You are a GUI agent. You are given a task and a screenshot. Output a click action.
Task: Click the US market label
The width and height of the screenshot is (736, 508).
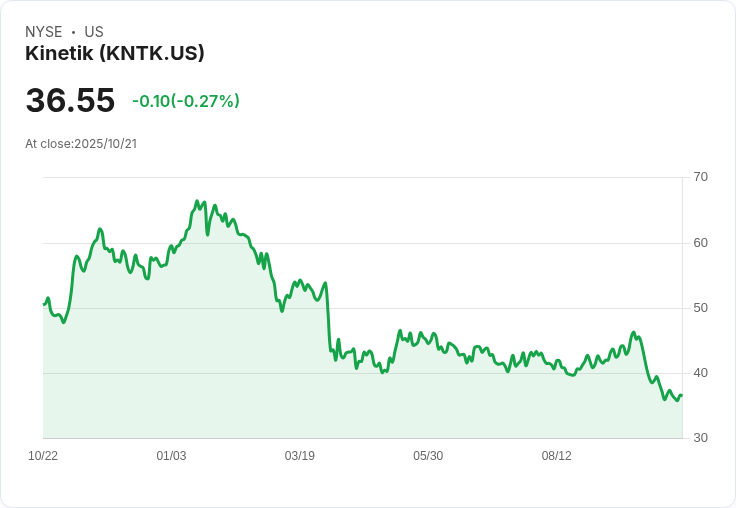pos(94,32)
